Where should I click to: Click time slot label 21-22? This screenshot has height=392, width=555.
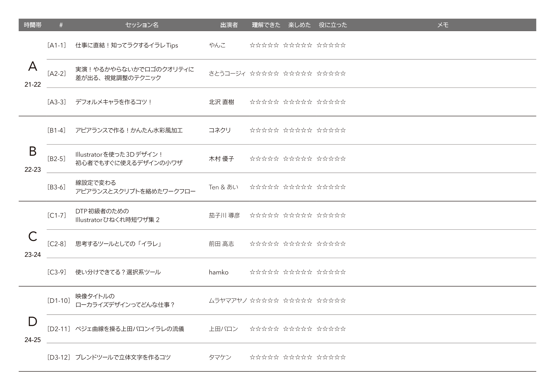point(33,85)
